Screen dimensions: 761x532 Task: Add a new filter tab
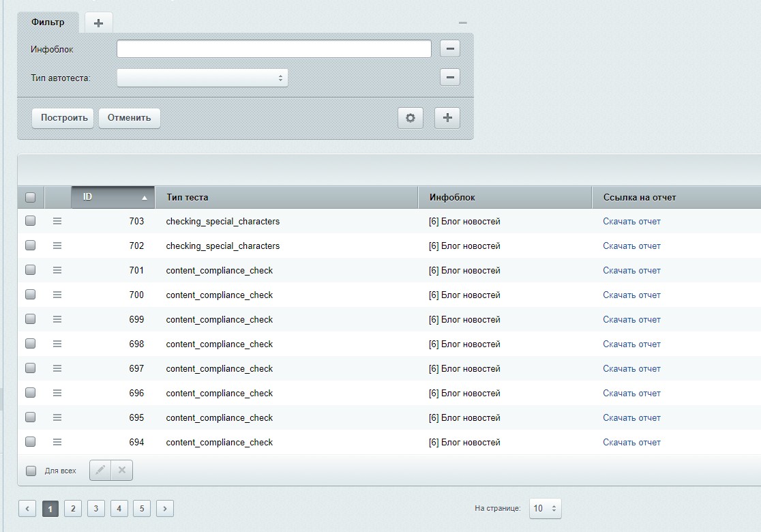tap(98, 23)
